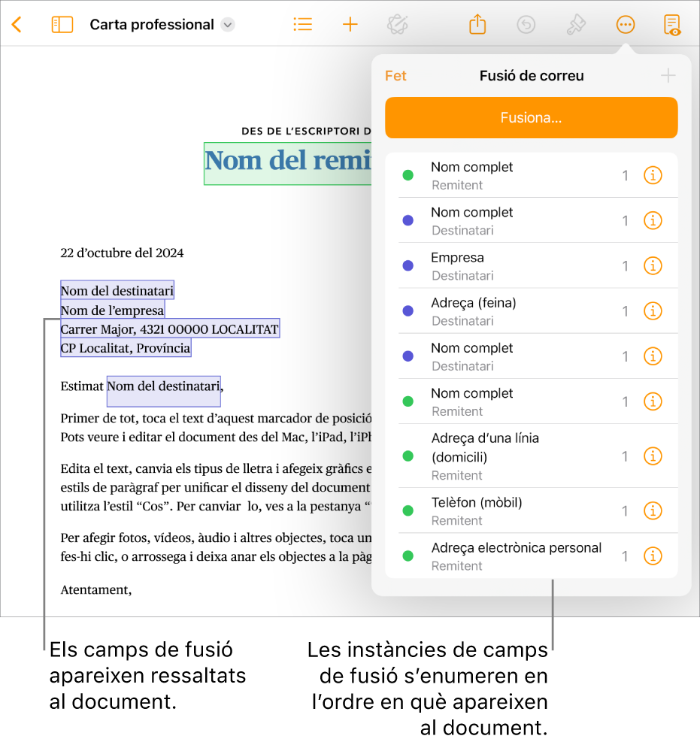
Task: Tap the CP Localitat, Província field
Action: pyautogui.click(x=126, y=348)
